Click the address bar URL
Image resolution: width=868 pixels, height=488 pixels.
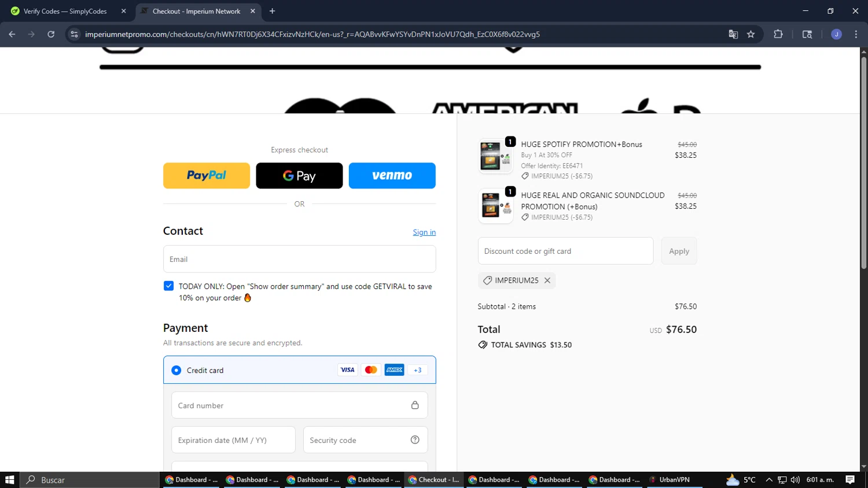click(312, 34)
